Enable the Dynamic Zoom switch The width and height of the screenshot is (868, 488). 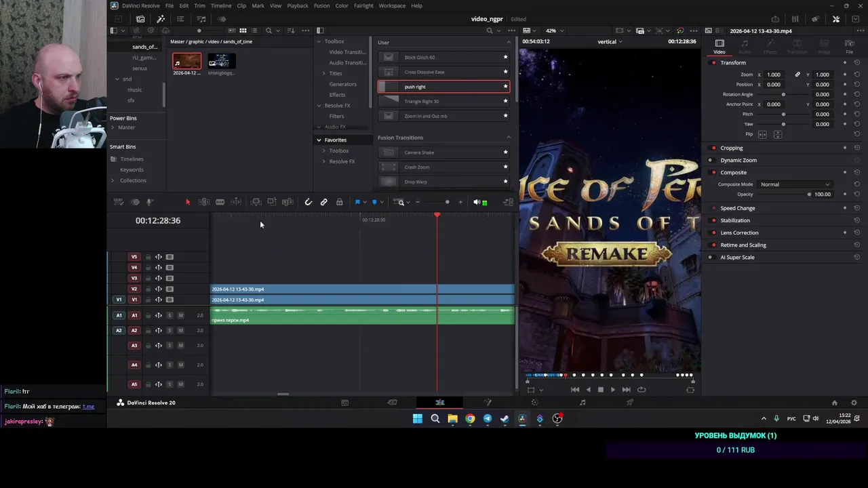(x=711, y=161)
